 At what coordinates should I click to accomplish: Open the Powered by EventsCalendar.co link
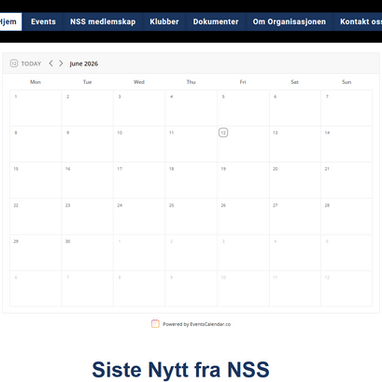point(197,324)
